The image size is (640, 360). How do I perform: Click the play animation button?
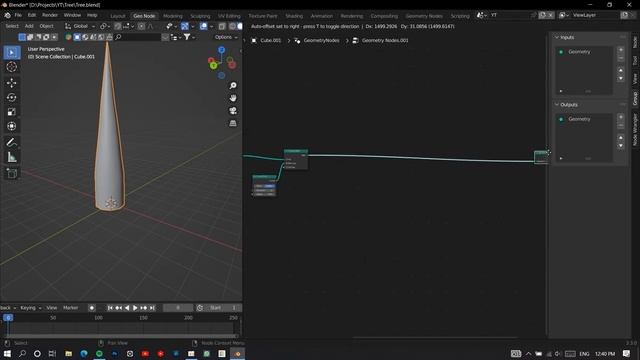[x=135, y=308]
